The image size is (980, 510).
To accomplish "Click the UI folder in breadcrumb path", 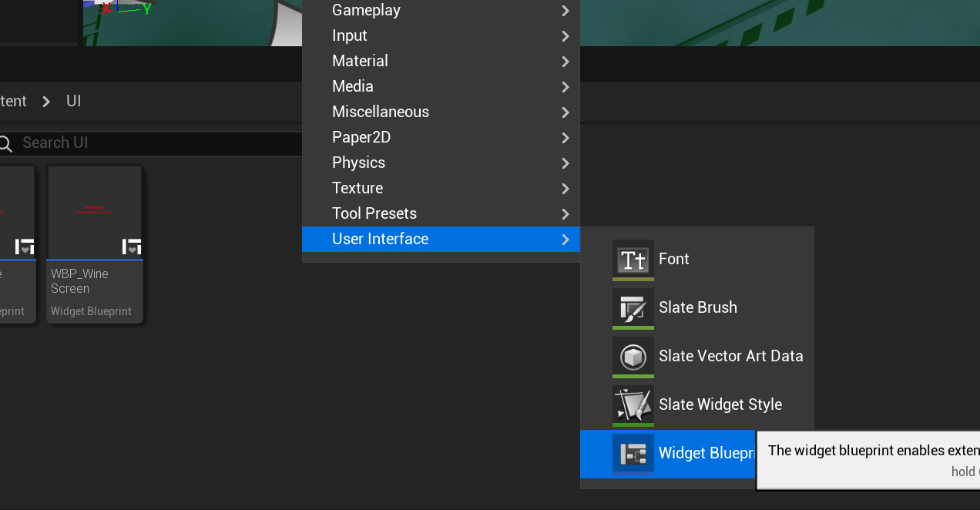I will coord(74,102).
